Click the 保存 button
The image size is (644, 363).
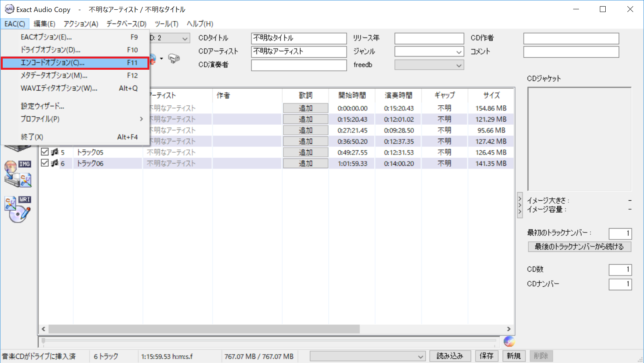[x=486, y=356]
